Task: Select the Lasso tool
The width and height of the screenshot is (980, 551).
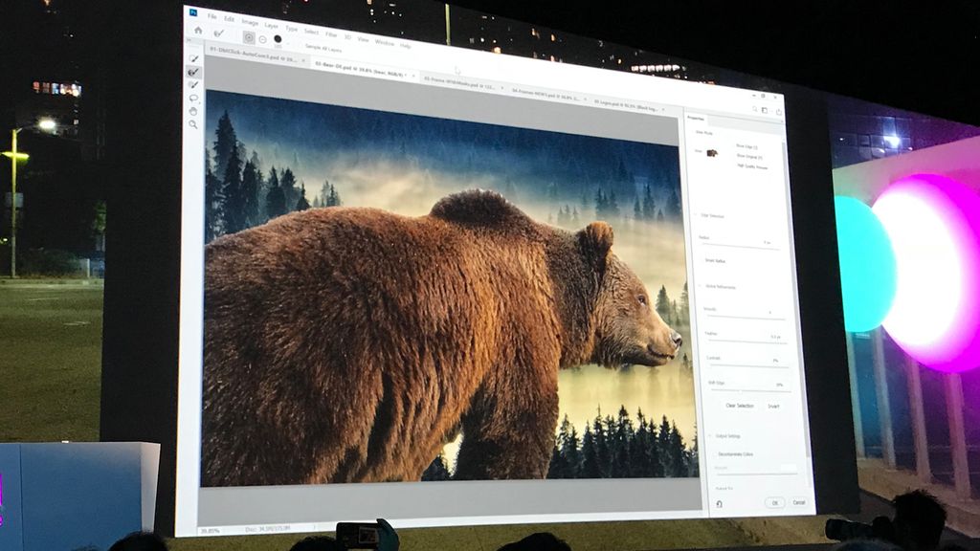Action: pos(192,97)
